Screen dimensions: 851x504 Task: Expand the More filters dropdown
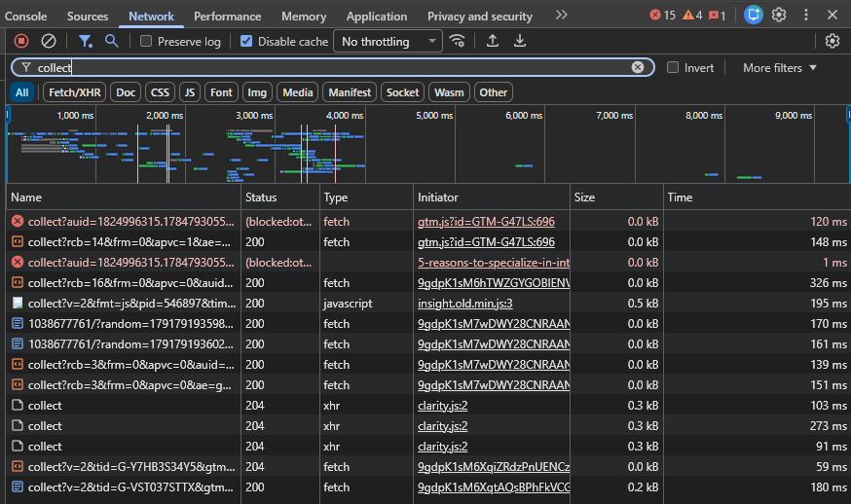point(780,68)
